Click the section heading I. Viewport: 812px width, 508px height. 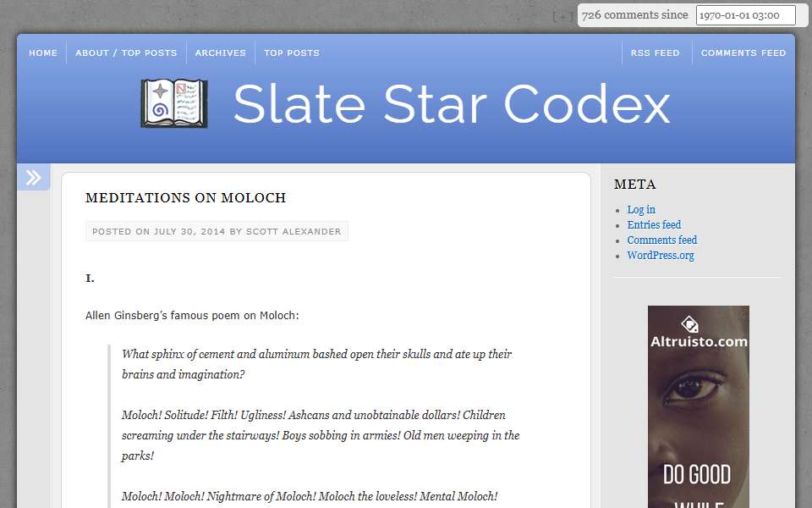click(91, 279)
